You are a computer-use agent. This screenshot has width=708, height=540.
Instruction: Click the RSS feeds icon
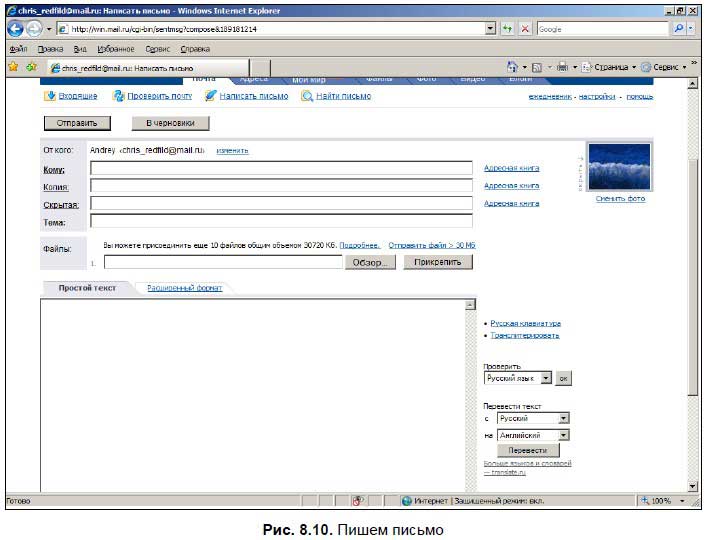tap(537, 67)
